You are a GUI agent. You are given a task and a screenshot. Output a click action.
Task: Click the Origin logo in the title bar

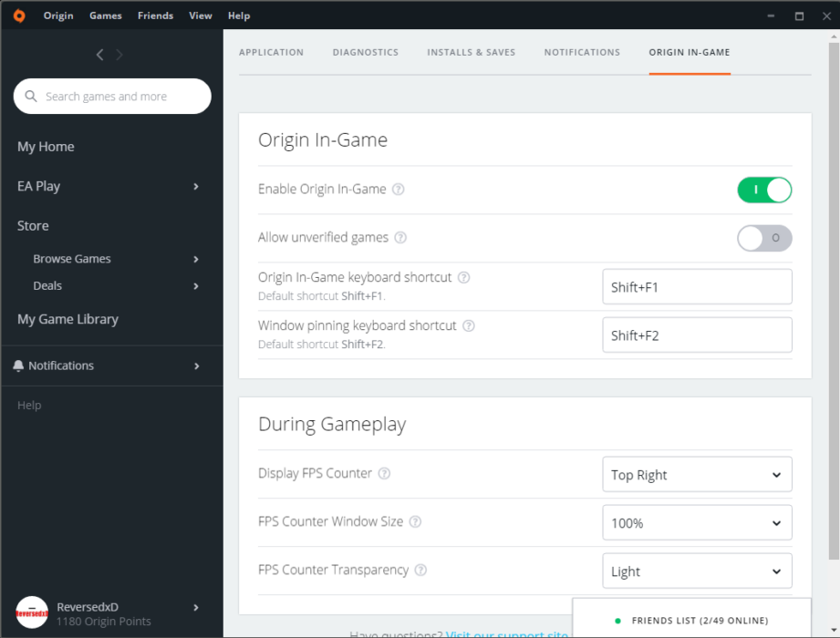(18, 15)
